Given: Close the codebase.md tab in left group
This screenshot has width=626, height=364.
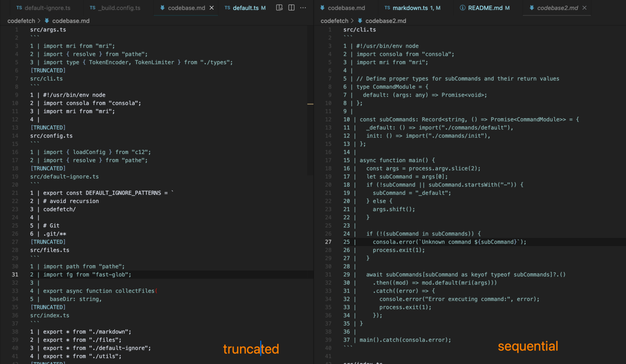Looking at the screenshot, I should coord(212,8).
